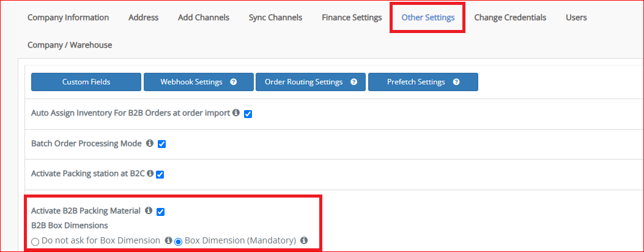
Task: Click help icon on Prefetch Settings button
Action: 456,82
